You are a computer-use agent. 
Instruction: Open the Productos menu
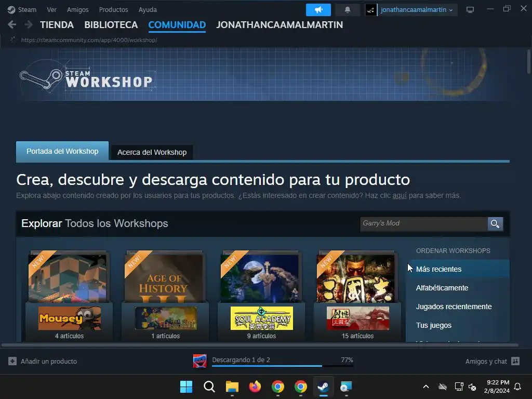pos(114,9)
